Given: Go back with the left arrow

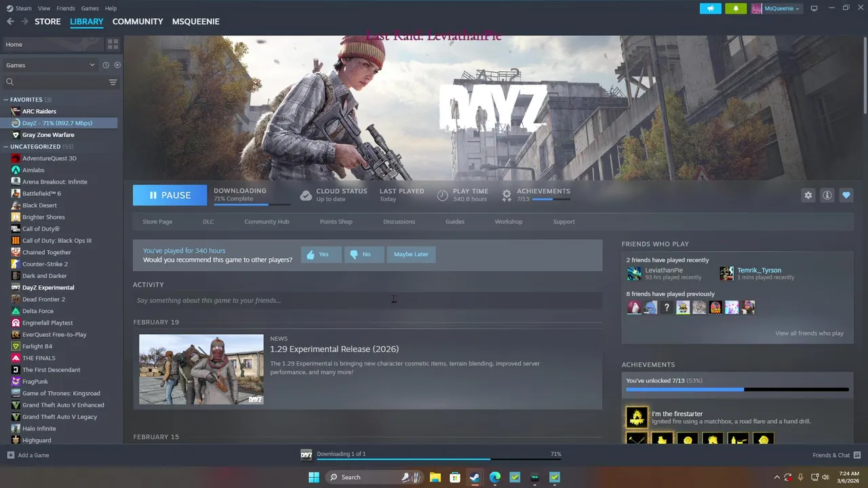Looking at the screenshot, I should coord(10,22).
